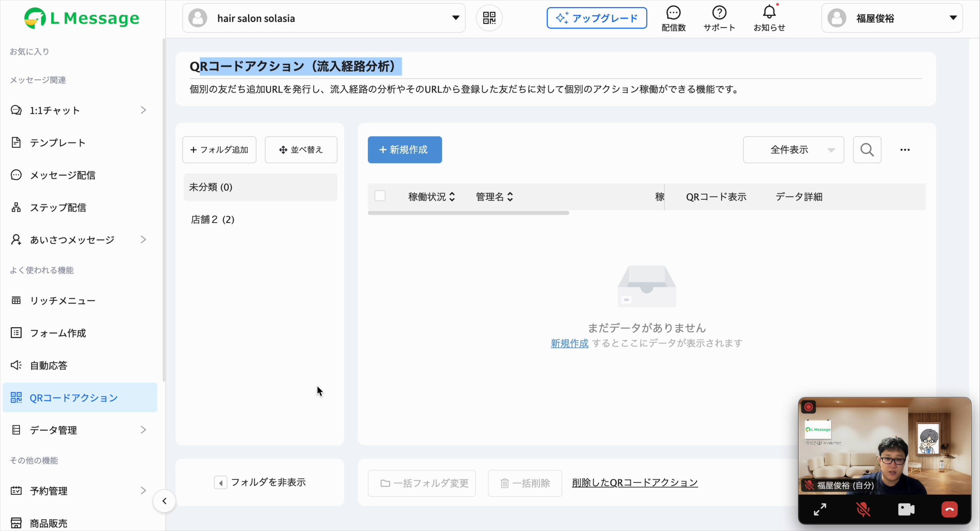
Task: Click フォルダ追加 button
Action: click(219, 150)
